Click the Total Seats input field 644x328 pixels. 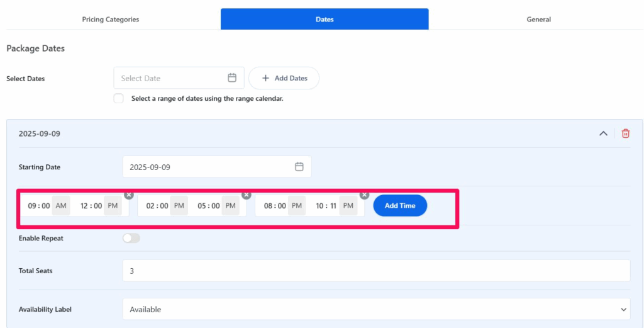click(376, 271)
